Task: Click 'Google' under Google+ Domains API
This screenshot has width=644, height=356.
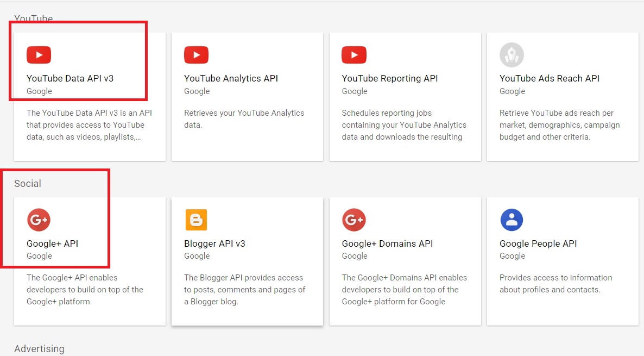Action: click(355, 256)
